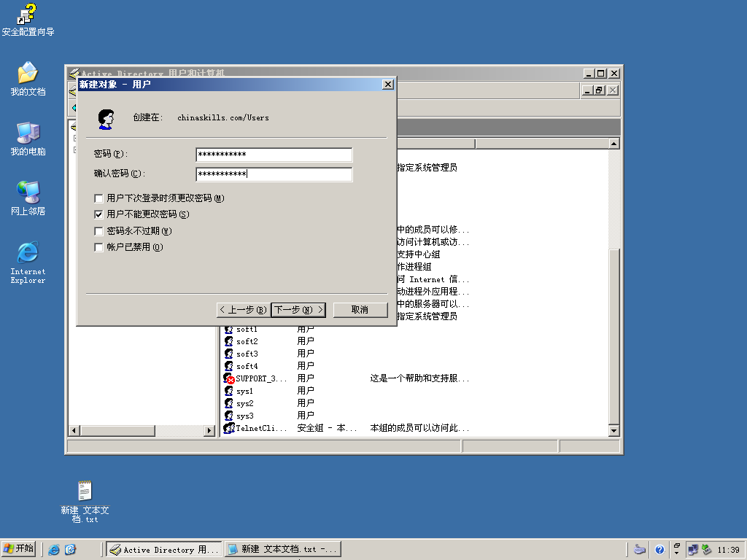Click the sys3 user icon
The height and width of the screenshot is (560, 747).
click(228, 416)
